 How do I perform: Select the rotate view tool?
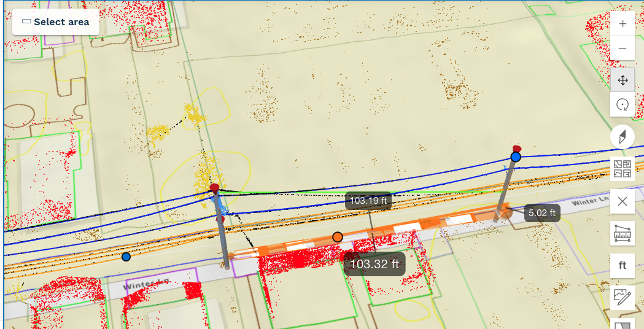pyautogui.click(x=623, y=104)
